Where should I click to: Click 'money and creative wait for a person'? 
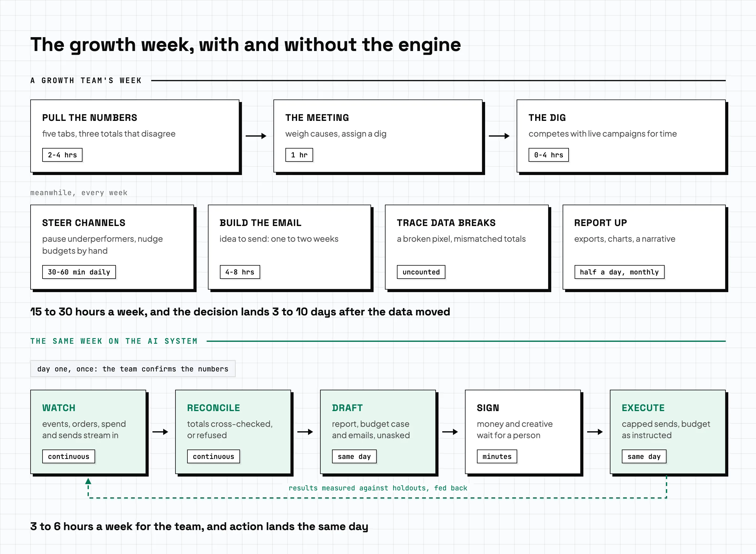point(515,430)
